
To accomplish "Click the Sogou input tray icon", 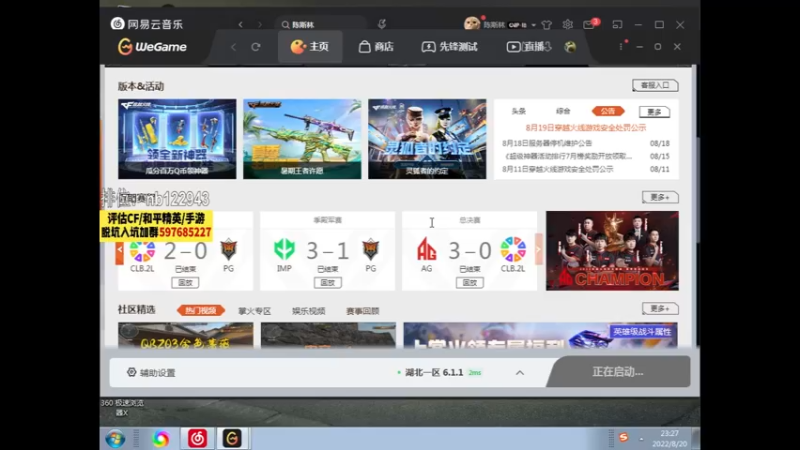I will tap(623, 438).
